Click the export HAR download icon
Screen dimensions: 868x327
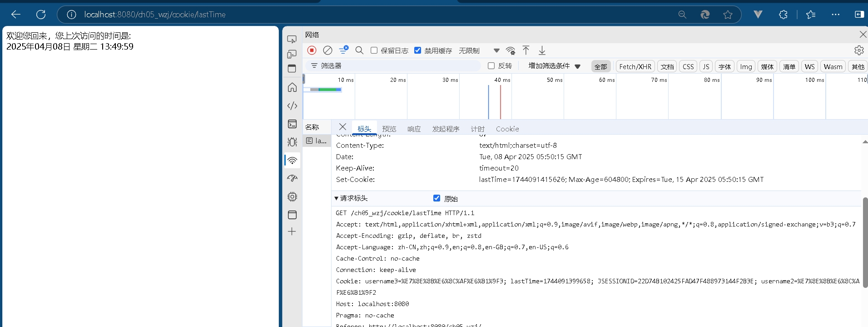(x=542, y=50)
